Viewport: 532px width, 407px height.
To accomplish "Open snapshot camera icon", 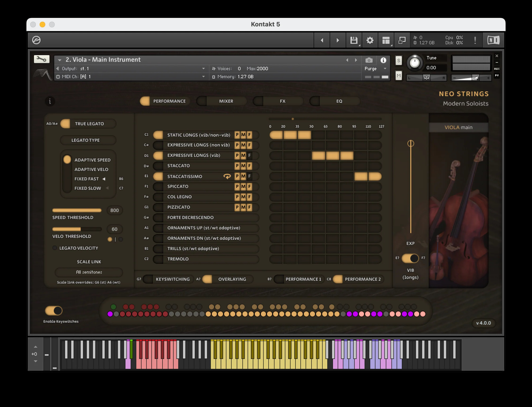I will coord(369,60).
